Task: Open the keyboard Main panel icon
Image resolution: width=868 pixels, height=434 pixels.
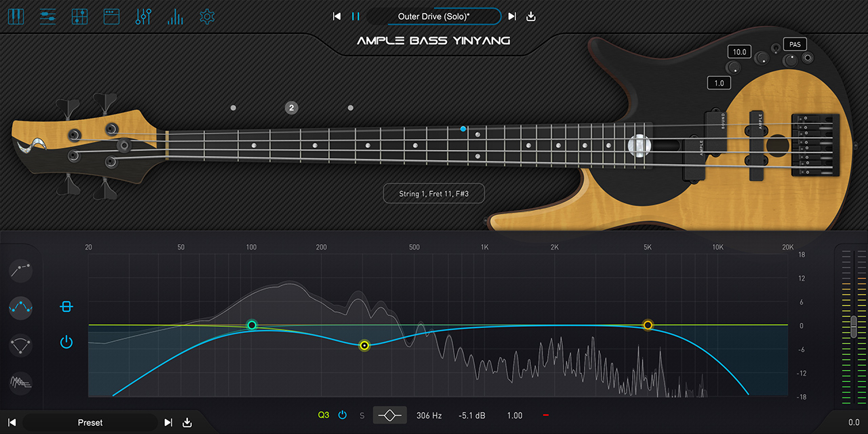Action: click(x=16, y=16)
